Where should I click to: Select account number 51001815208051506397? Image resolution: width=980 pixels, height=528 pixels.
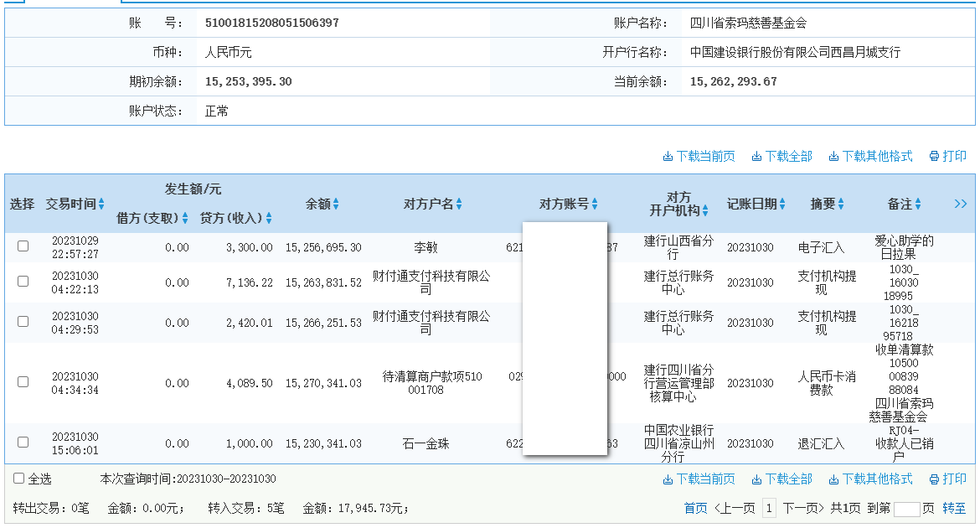pos(272,23)
